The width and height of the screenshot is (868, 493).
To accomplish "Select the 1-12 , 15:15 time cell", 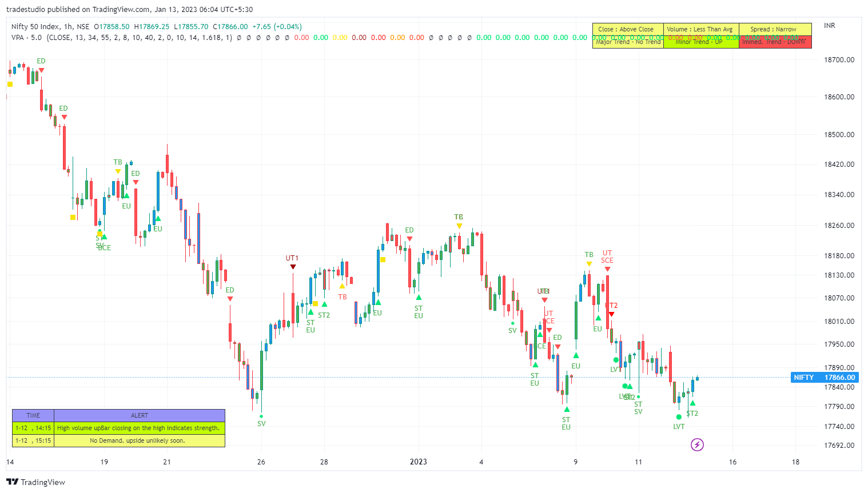I will 33,440.
